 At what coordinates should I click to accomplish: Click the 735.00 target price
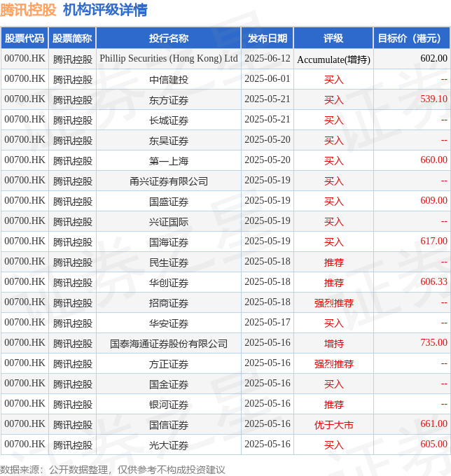[433, 343]
